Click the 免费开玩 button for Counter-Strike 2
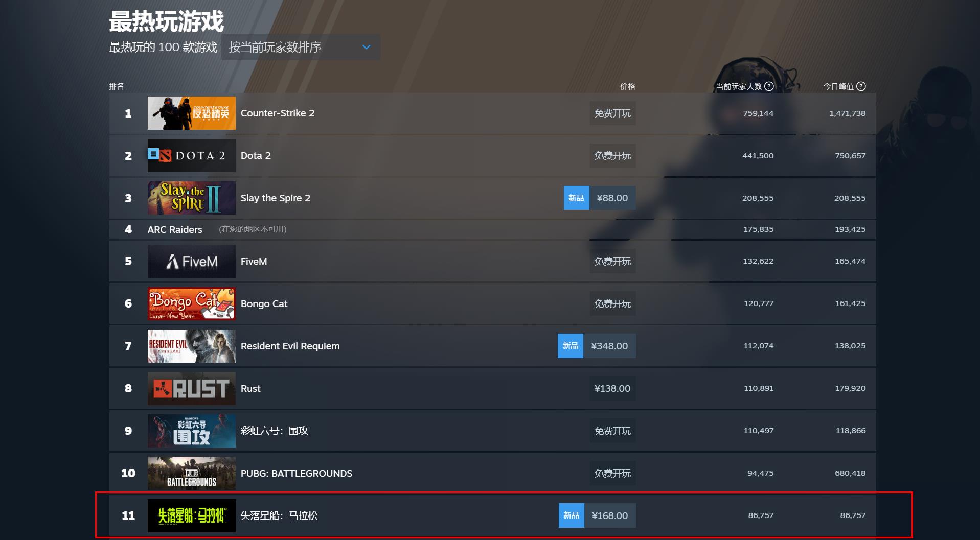The image size is (980, 540). point(612,113)
